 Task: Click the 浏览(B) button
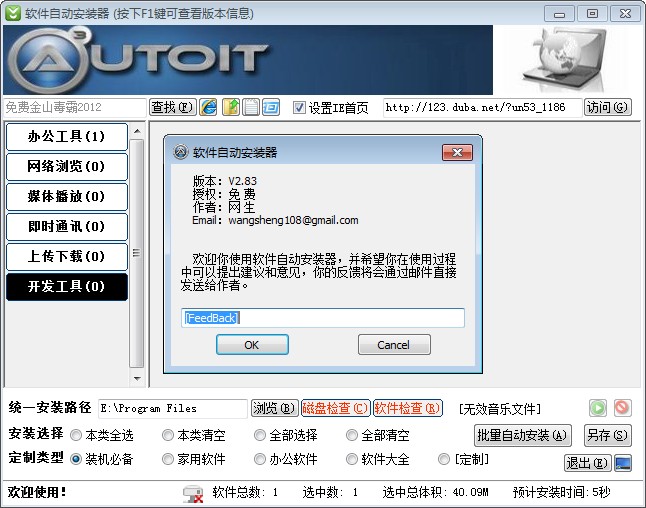pos(275,408)
